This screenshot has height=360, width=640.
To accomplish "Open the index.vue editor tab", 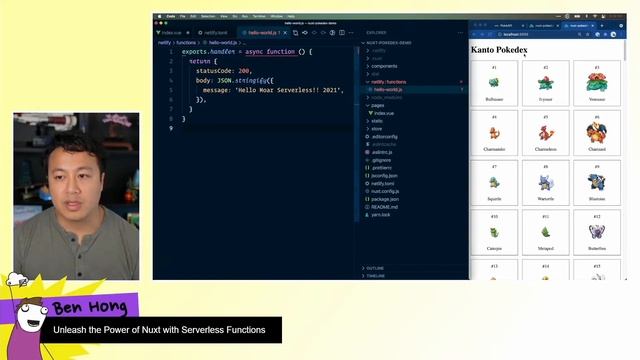I will [173, 33].
